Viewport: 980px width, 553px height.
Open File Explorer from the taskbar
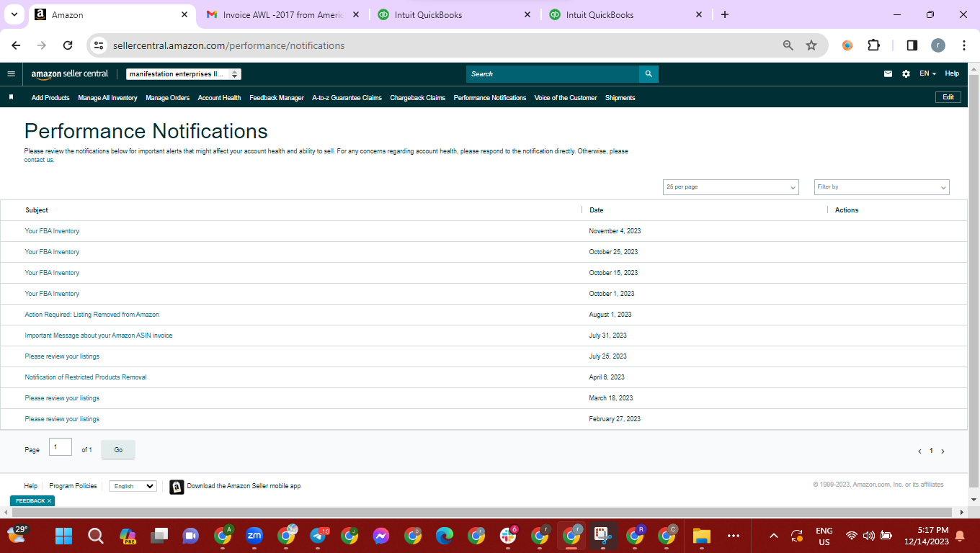tap(701, 536)
